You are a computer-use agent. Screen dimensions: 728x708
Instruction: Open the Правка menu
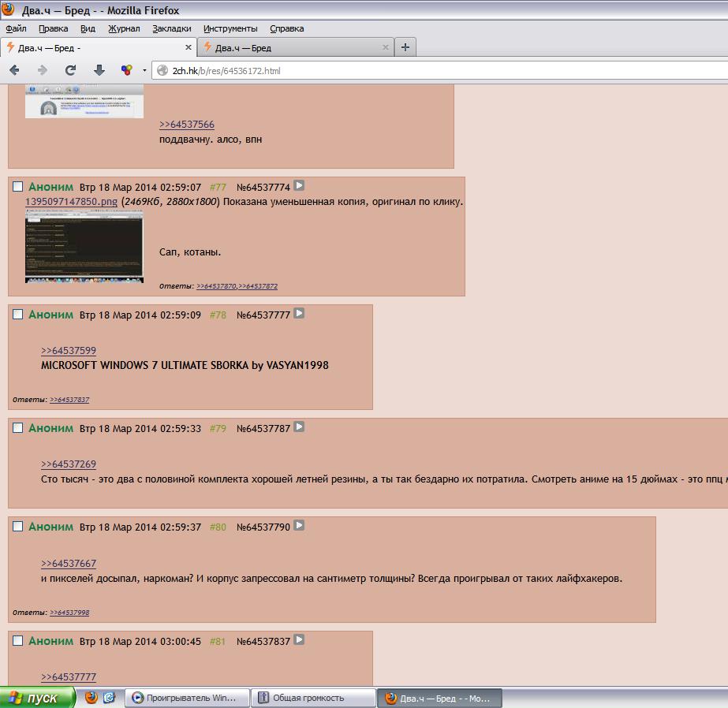click(x=54, y=28)
